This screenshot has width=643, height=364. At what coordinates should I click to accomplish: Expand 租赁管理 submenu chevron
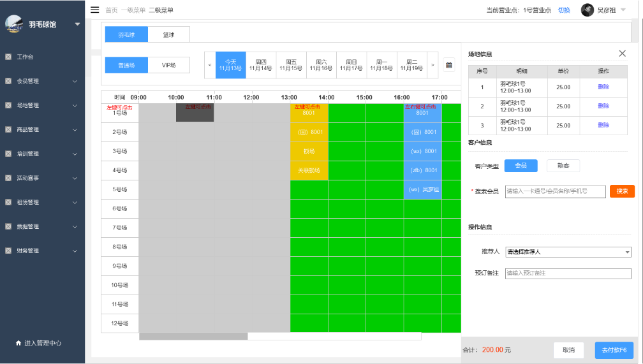pos(75,202)
